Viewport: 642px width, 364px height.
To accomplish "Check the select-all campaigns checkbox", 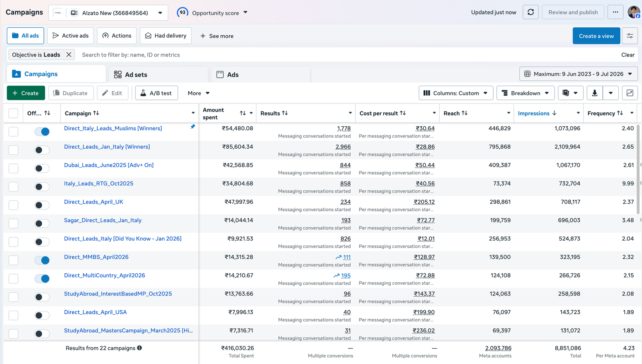I will pyautogui.click(x=13, y=113).
